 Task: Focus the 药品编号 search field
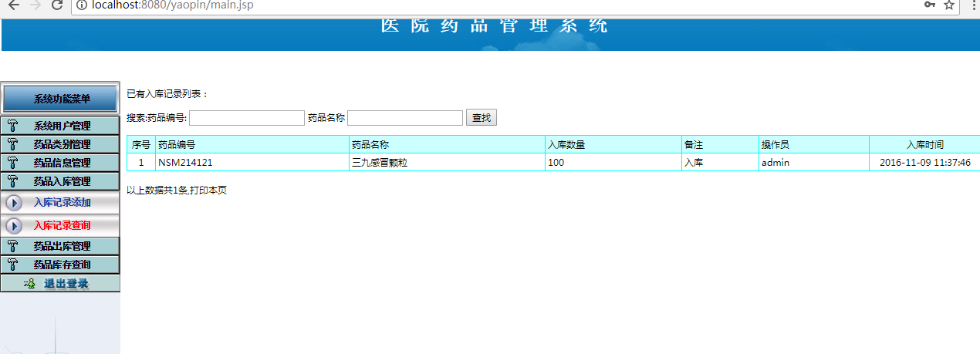click(247, 118)
